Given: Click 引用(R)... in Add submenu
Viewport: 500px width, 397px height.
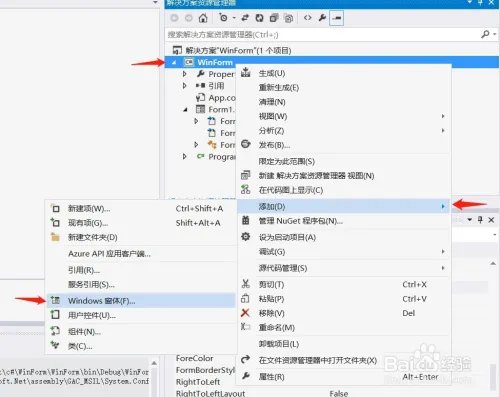Looking at the screenshot, I should 141,270.
